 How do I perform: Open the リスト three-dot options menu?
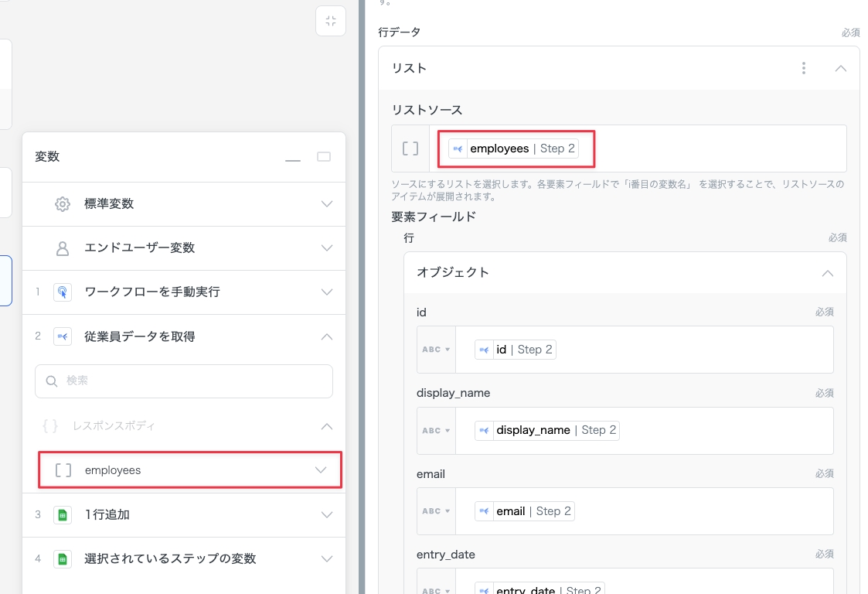(804, 68)
